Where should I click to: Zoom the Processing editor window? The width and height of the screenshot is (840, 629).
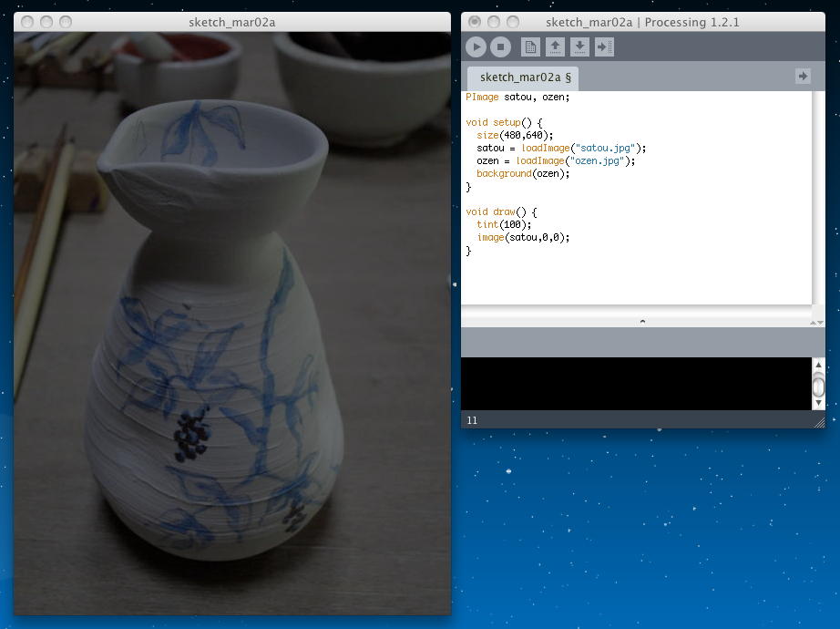point(513,22)
